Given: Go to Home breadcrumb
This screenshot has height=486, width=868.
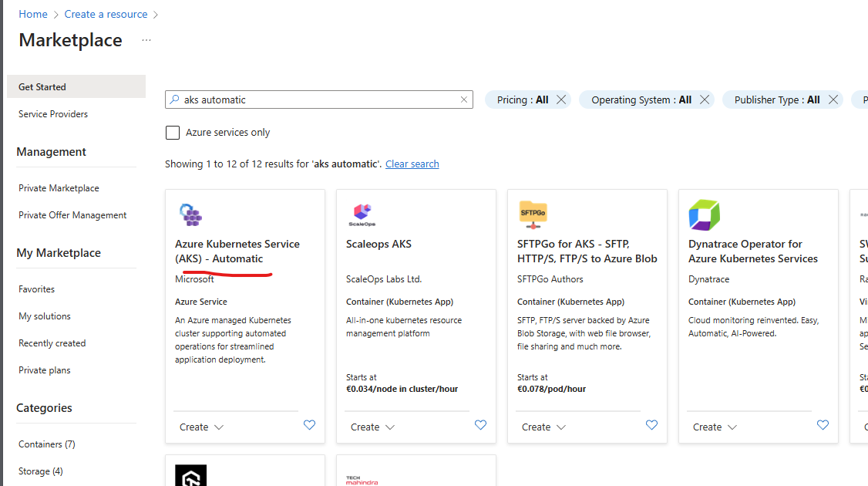Looking at the screenshot, I should click(x=33, y=15).
